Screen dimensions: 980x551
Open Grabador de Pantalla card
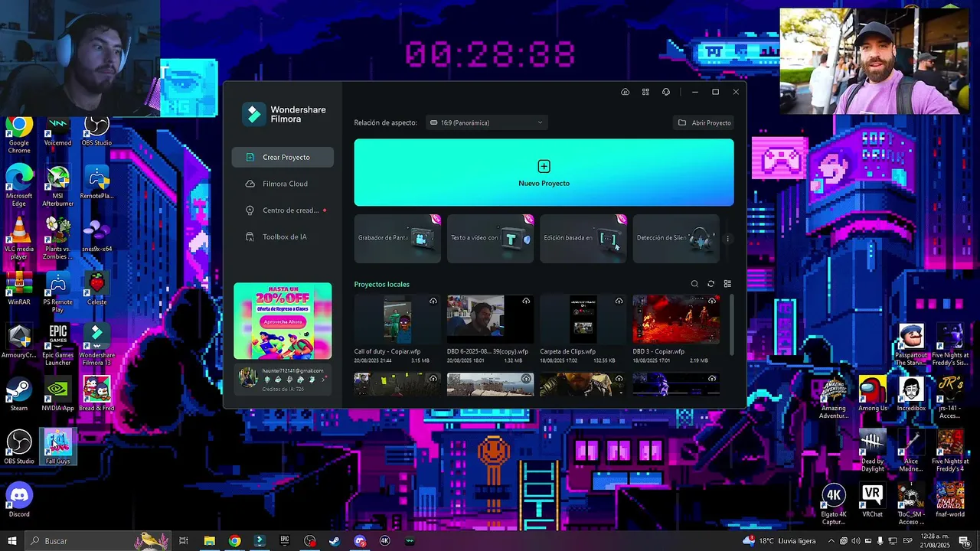click(397, 238)
